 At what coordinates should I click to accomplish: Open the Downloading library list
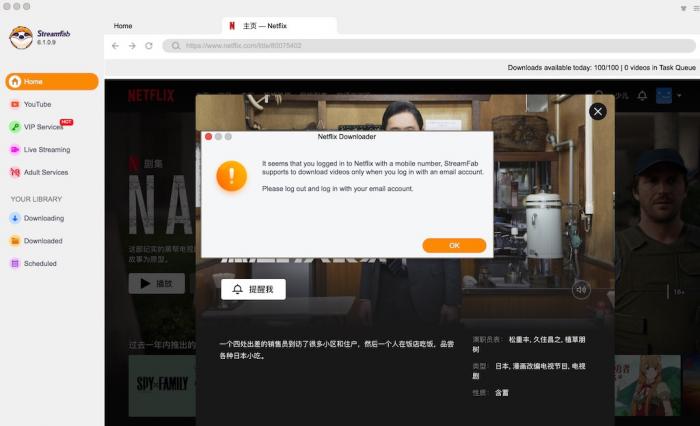[x=44, y=218]
